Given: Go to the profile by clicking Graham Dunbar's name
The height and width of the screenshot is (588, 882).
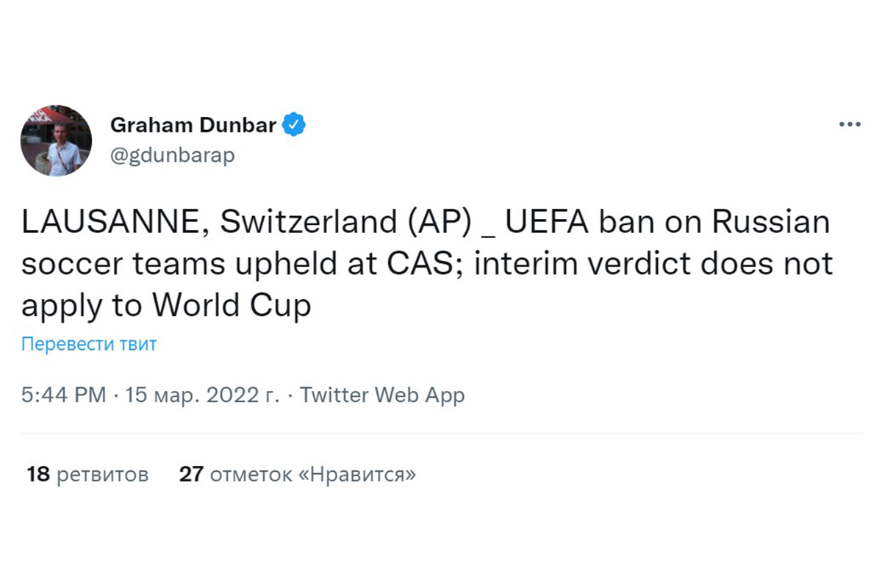Looking at the screenshot, I should [193, 125].
